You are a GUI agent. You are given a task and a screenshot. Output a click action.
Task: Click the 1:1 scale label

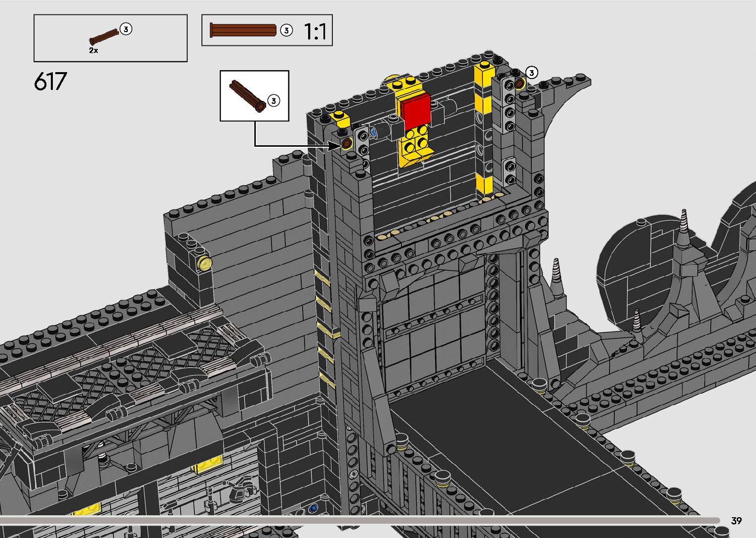(315, 32)
